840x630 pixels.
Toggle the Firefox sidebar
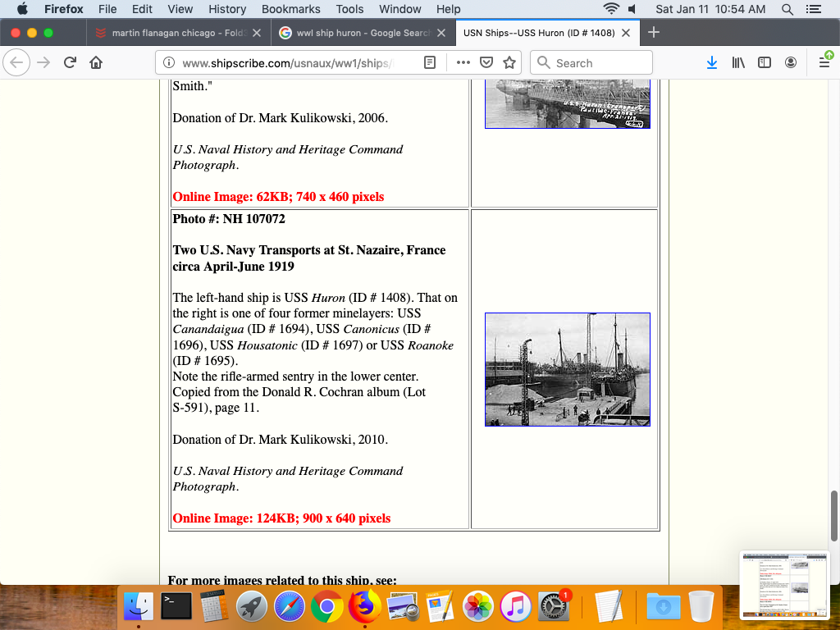pos(765,63)
